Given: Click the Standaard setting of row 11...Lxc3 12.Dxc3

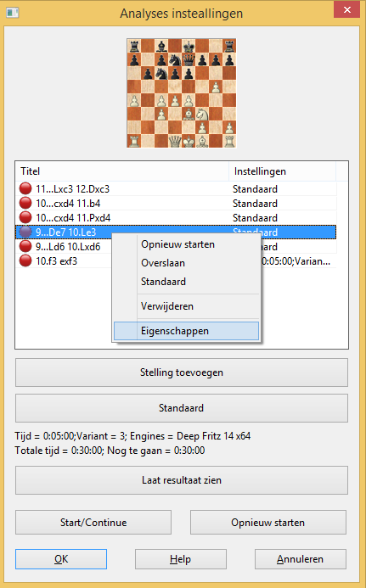Looking at the screenshot, I should pos(255,188).
